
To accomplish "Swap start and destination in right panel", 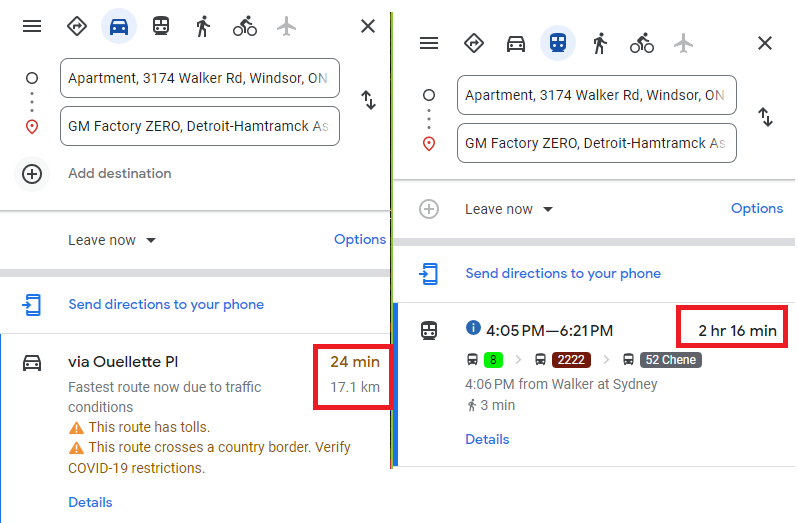I will click(x=765, y=117).
